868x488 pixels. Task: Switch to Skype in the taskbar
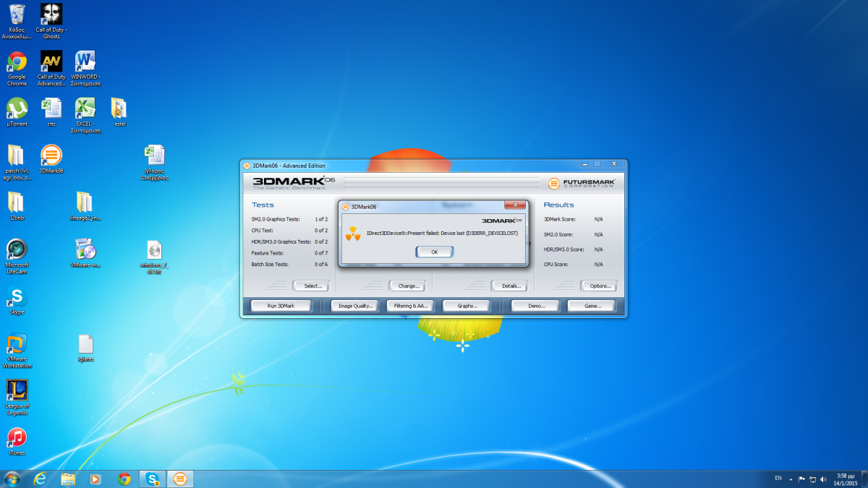[153, 479]
